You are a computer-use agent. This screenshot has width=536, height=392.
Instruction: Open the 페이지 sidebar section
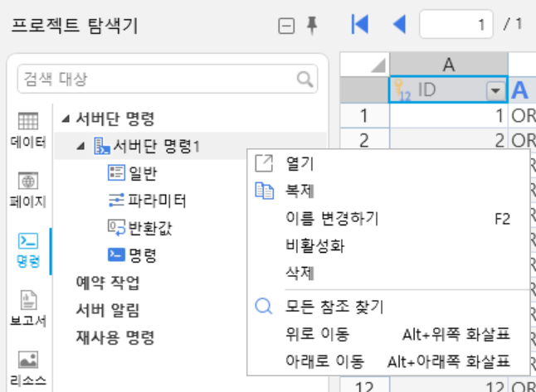(28, 190)
